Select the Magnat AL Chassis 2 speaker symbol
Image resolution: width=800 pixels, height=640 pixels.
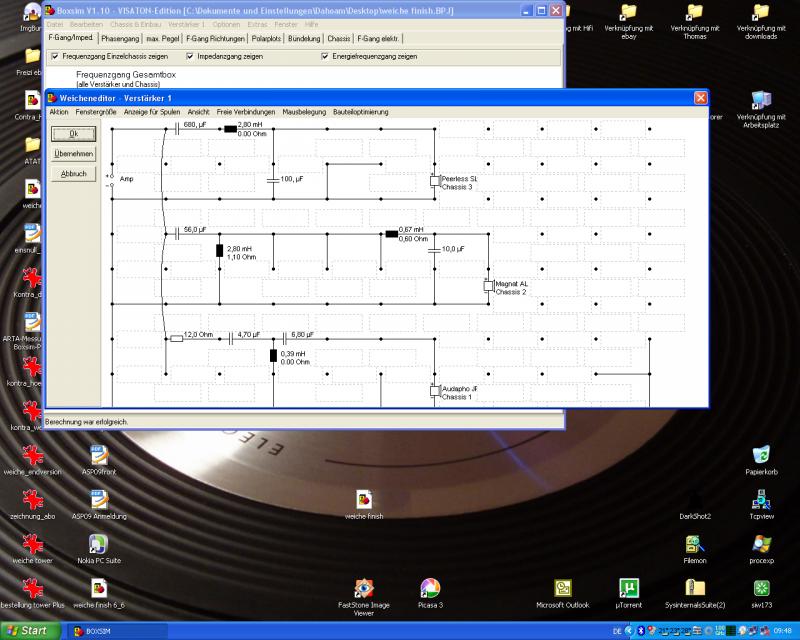click(489, 286)
